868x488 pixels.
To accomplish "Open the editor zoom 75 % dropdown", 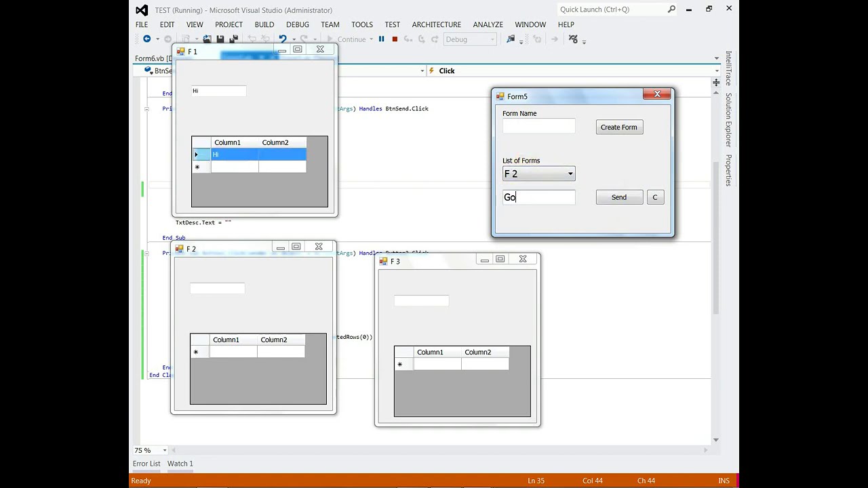I will click(x=164, y=450).
